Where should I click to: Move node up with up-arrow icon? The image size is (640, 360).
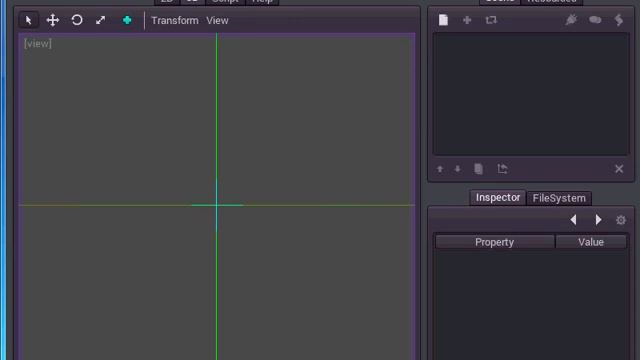(x=440, y=169)
